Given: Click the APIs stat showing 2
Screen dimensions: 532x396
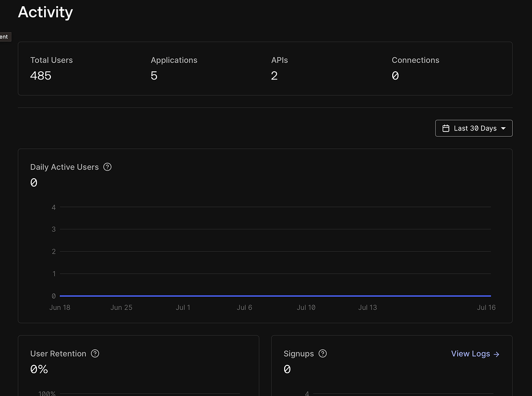Looking at the screenshot, I should point(280,68).
